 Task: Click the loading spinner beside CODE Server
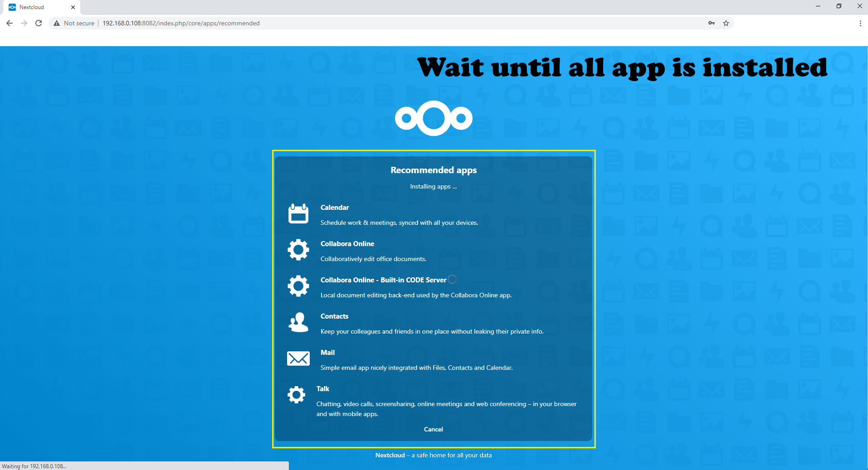[x=452, y=279]
